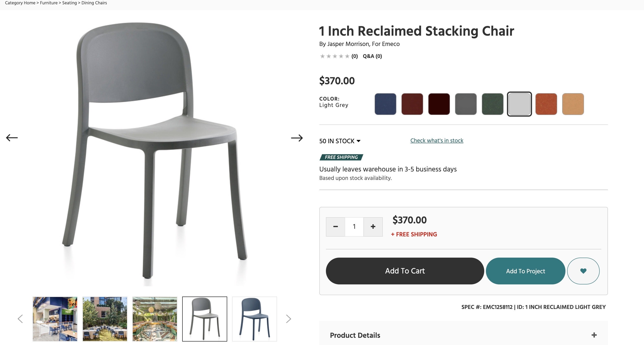
Task: Expand the 50 In Stock dropdown
Action: click(x=340, y=141)
